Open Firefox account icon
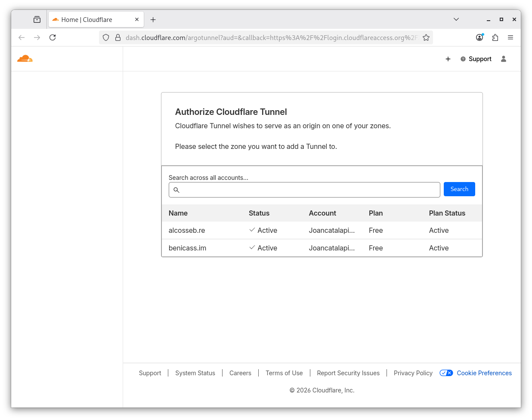Image resolution: width=532 pixels, height=420 pixels. pos(479,37)
